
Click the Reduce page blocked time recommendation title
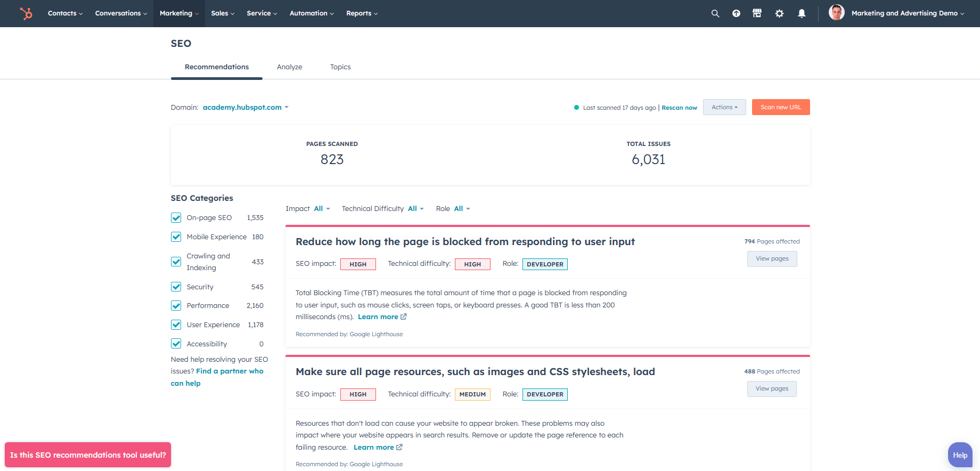click(x=465, y=241)
